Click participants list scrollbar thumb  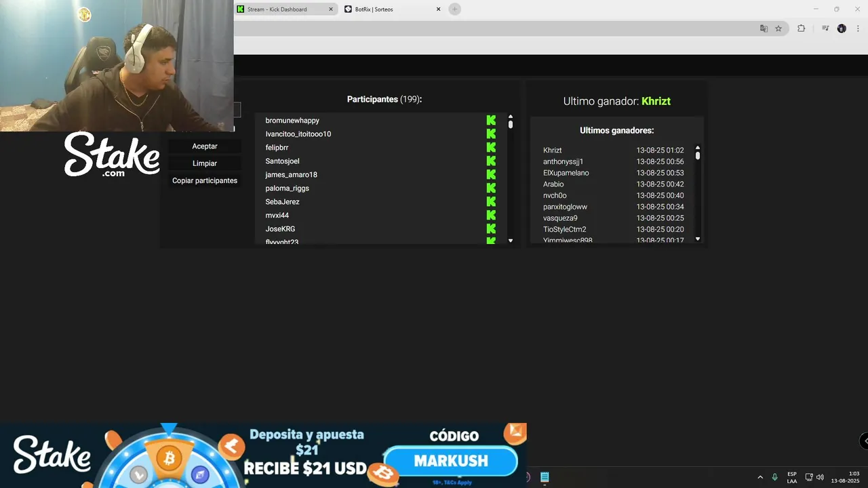[511, 125]
